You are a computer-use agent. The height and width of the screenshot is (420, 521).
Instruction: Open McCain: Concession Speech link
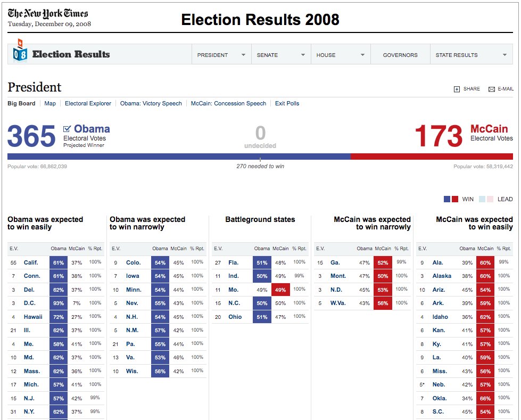228,103
